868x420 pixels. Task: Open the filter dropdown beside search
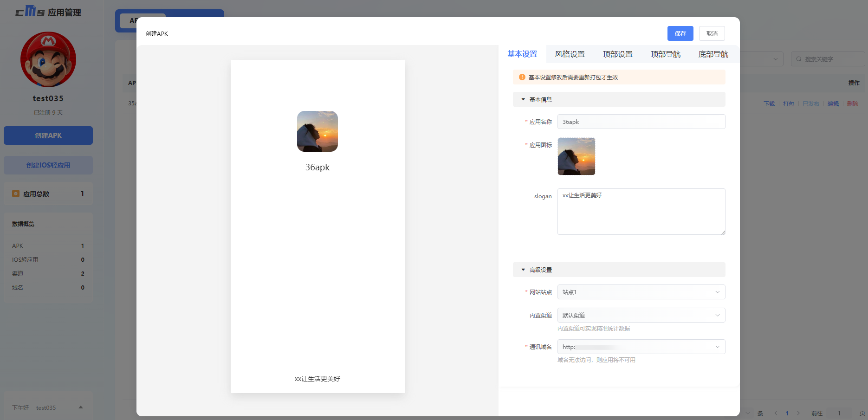[x=761, y=59]
